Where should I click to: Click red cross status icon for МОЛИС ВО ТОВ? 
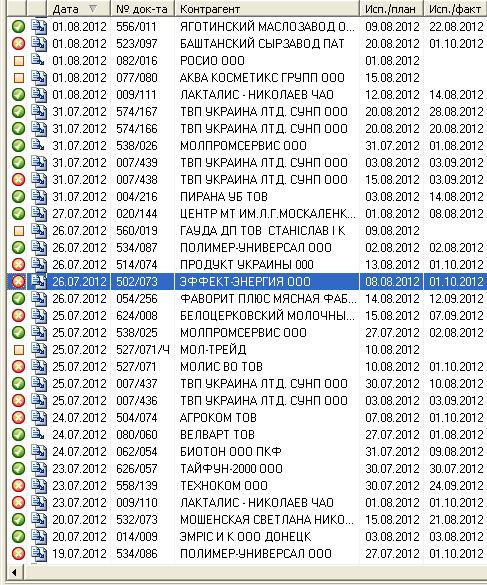coord(18,367)
